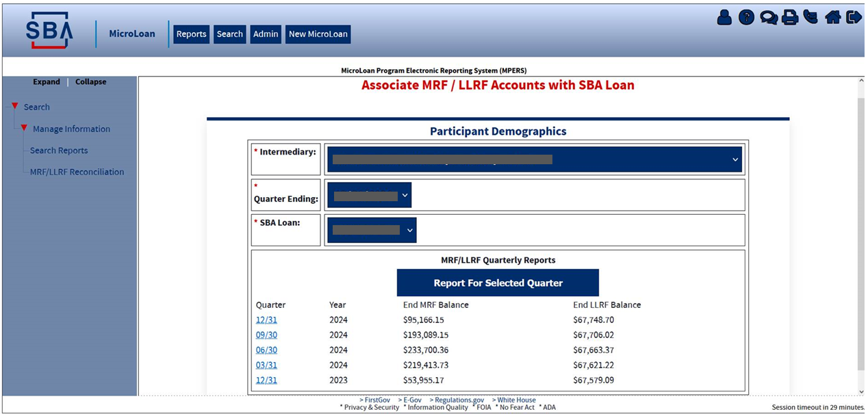Click the help question mark icon
Image resolution: width=868 pixels, height=414 pixels.
746,18
